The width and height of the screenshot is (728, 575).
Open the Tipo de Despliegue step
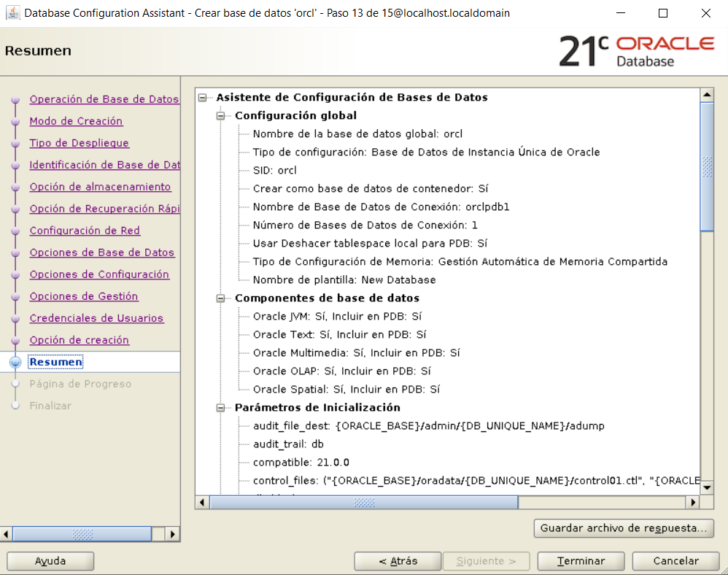pos(79,142)
